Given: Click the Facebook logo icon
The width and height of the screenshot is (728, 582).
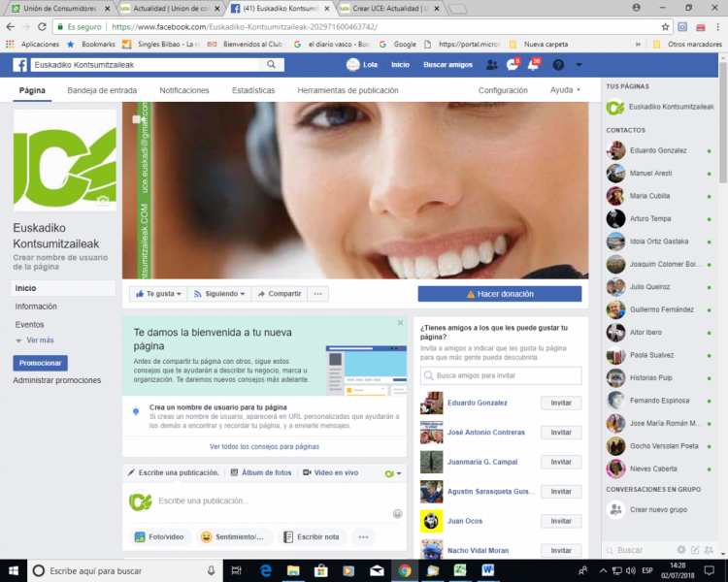Looking at the screenshot, I should coord(19,65).
